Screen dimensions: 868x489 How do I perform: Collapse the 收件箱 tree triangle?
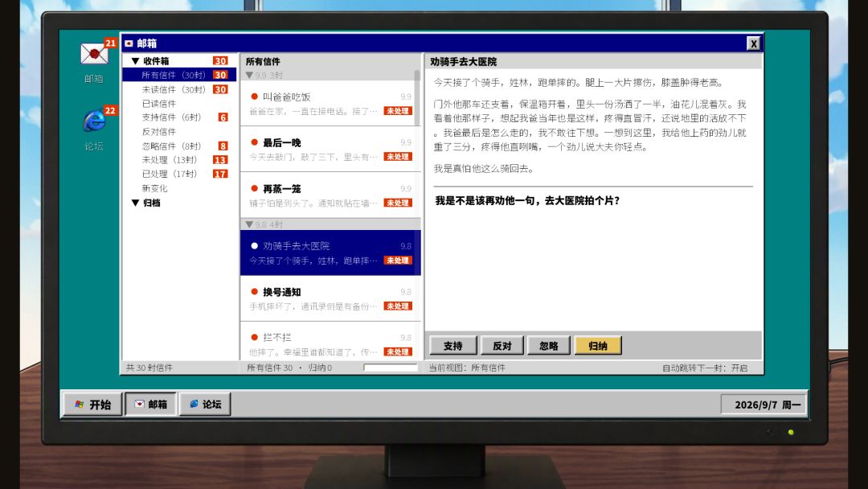135,61
